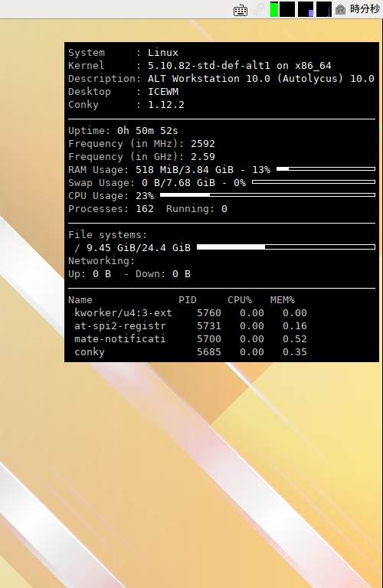Click the Kernel version line
Screen dimensions: 383x588
pos(200,66)
